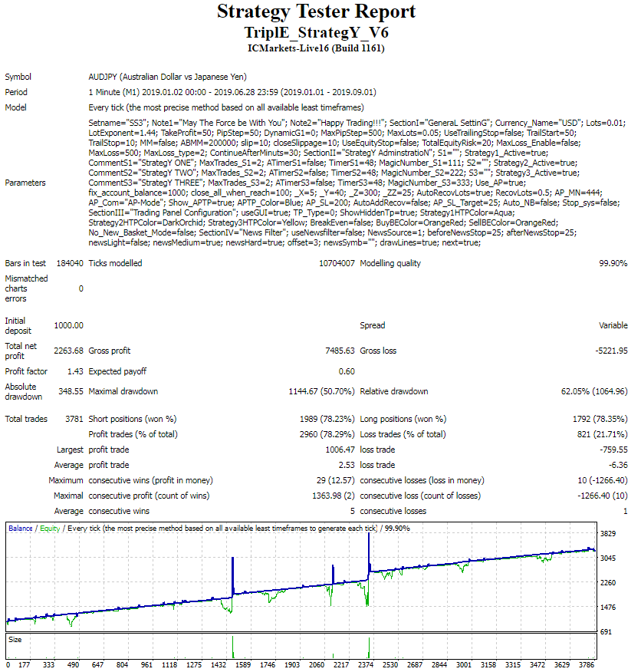
Task: Click the 'Total trades' label
Action: click(x=26, y=419)
